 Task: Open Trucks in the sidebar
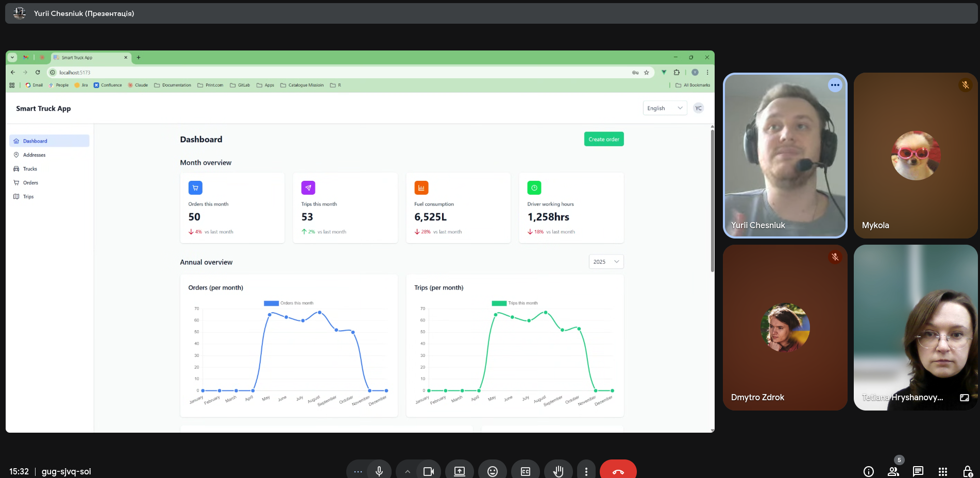30,169
